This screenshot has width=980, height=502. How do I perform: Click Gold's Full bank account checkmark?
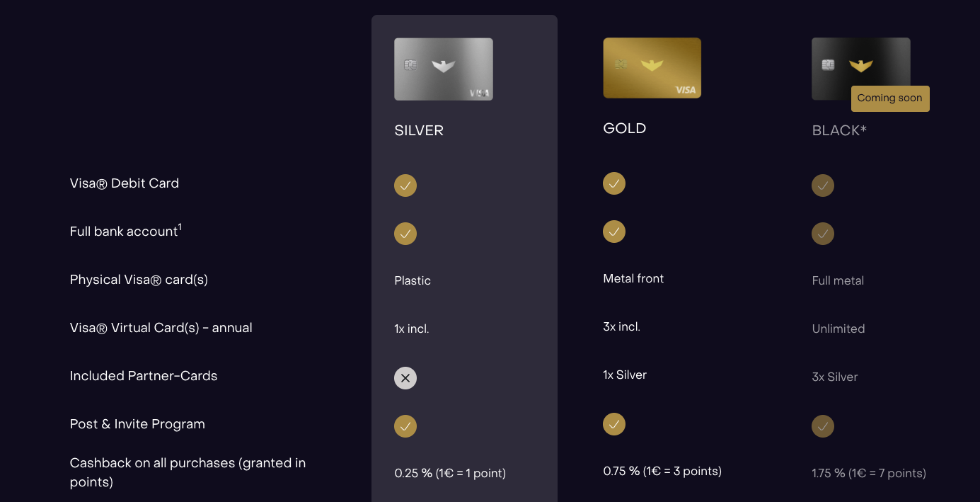tap(614, 232)
